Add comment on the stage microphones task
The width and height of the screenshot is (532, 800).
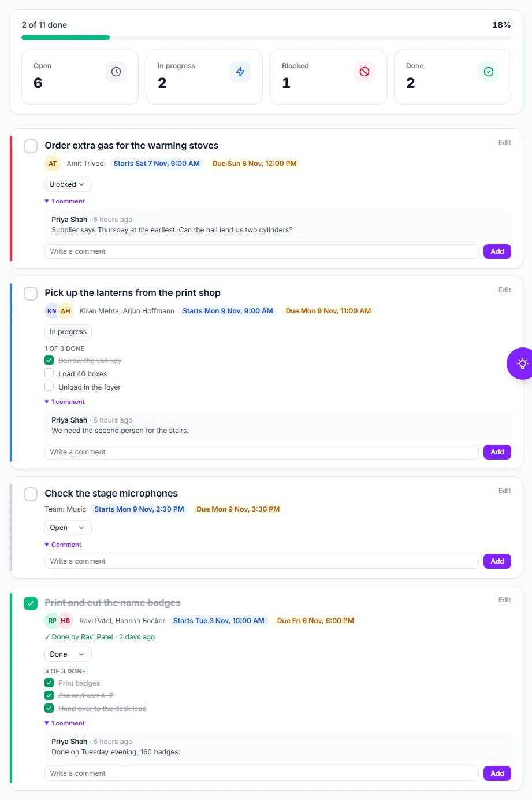click(497, 561)
